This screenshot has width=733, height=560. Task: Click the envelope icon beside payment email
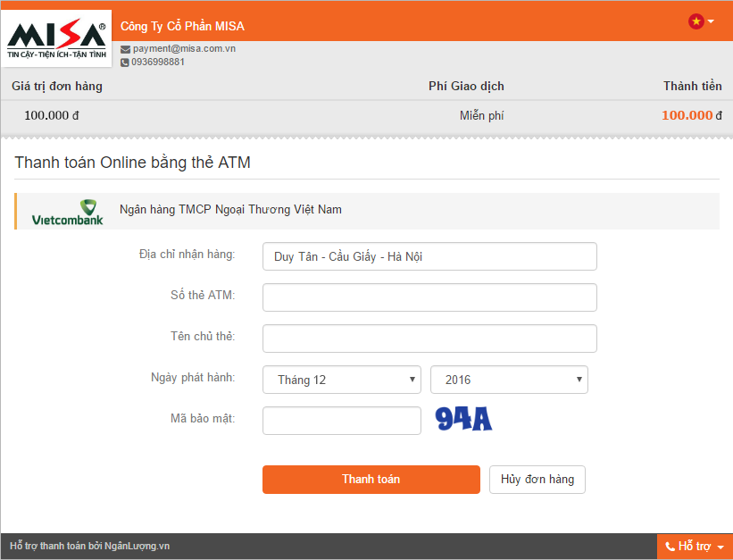point(125,49)
